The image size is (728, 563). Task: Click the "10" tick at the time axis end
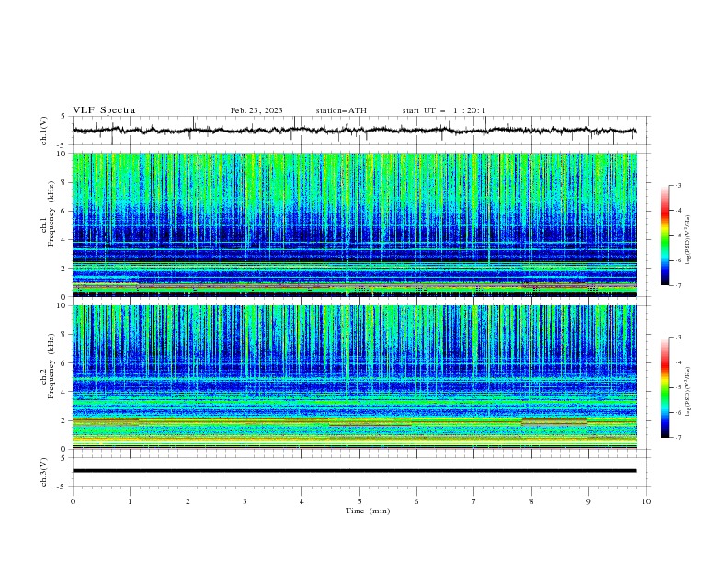click(x=646, y=501)
